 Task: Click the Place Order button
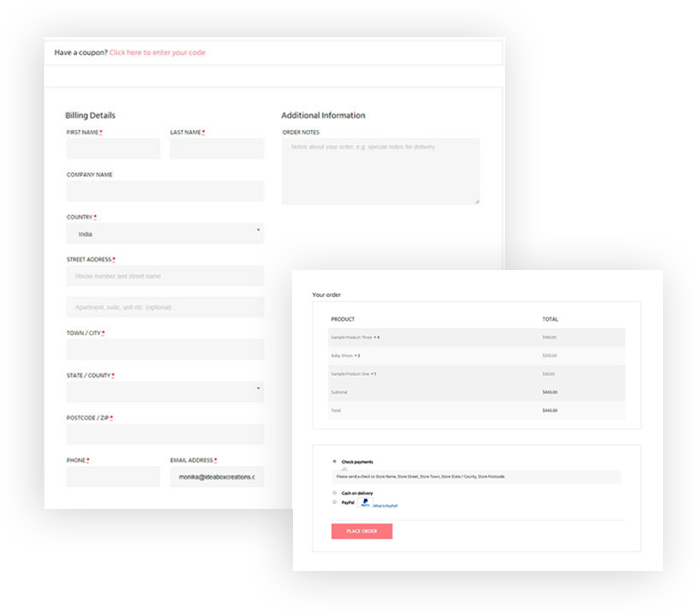pyautogui.click(x=362, y=531)
